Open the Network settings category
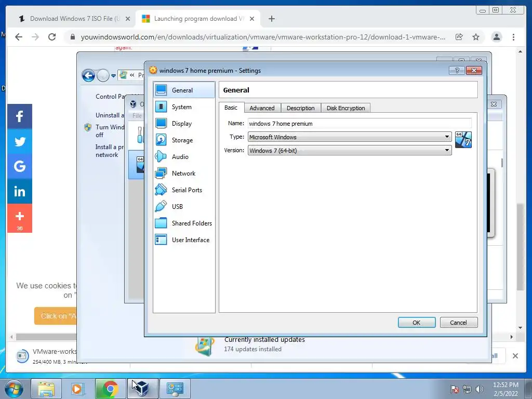 point(184,173)
